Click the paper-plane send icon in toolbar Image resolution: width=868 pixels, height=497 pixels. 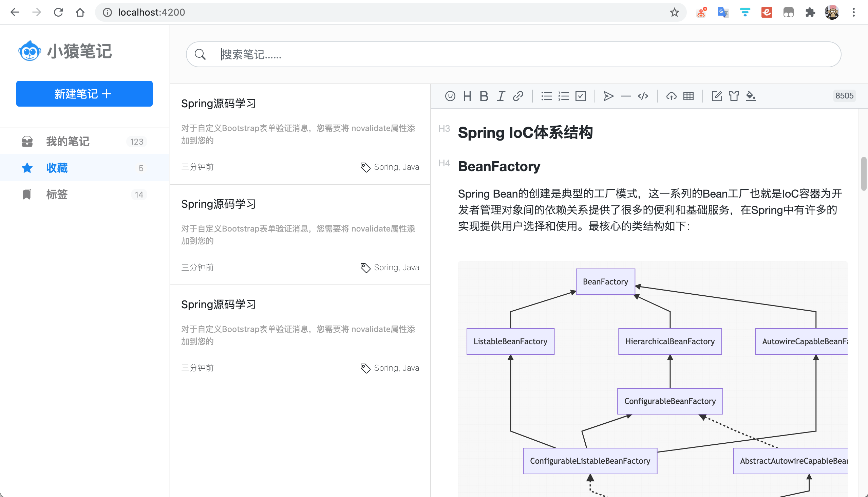tap(608, 96)
